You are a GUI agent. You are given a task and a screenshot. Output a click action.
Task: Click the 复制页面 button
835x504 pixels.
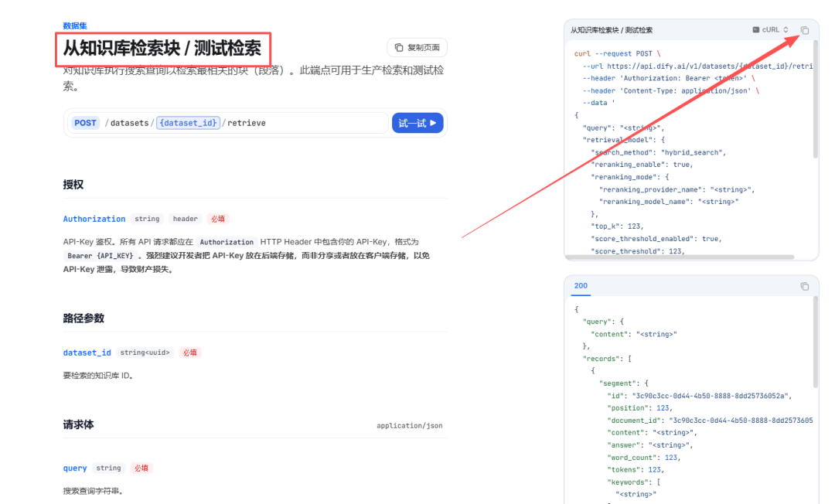(417, 47)
